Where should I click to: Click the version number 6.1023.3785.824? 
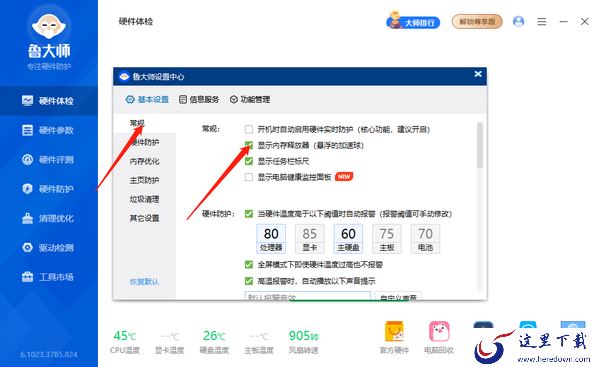[x=49, y=355]
